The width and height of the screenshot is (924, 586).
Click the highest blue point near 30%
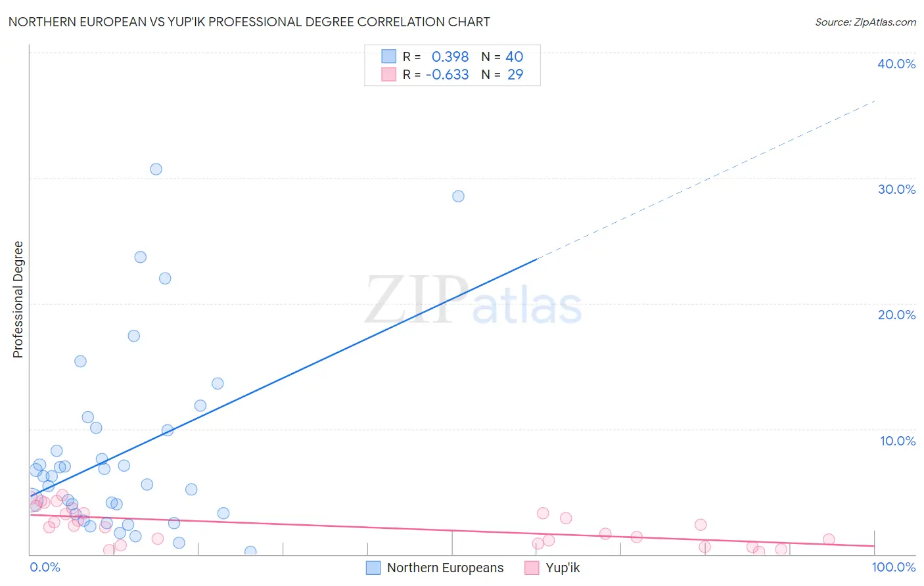pyautogui.click(x=156, y=169)
